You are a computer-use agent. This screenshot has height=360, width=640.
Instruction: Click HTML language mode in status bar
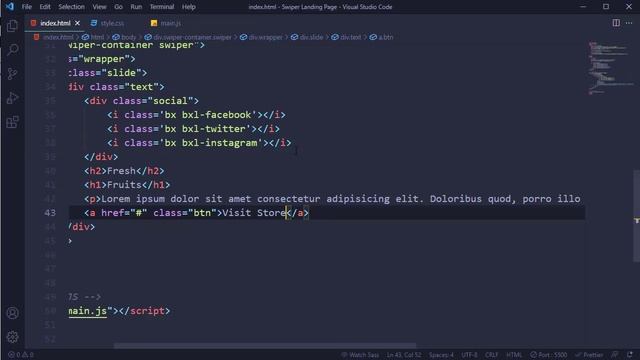coord(514,355)
